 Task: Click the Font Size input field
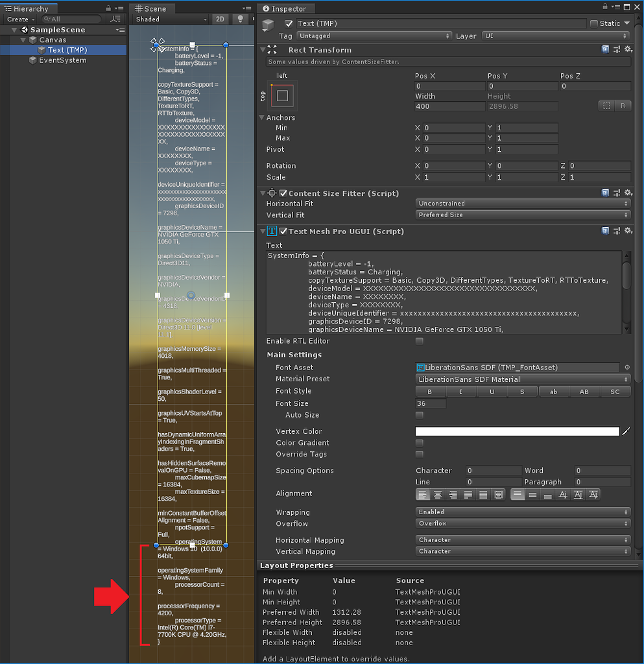[430, 403]
